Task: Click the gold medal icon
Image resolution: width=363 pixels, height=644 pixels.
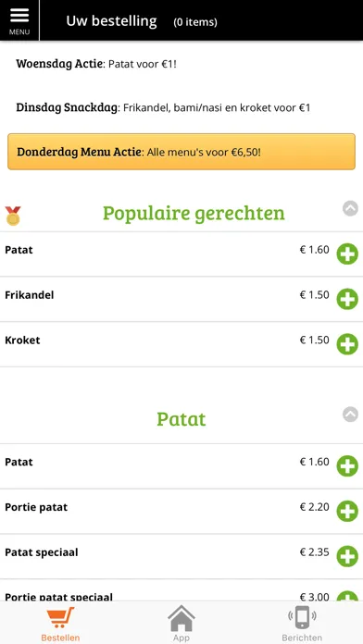Action: coord(13,216)
